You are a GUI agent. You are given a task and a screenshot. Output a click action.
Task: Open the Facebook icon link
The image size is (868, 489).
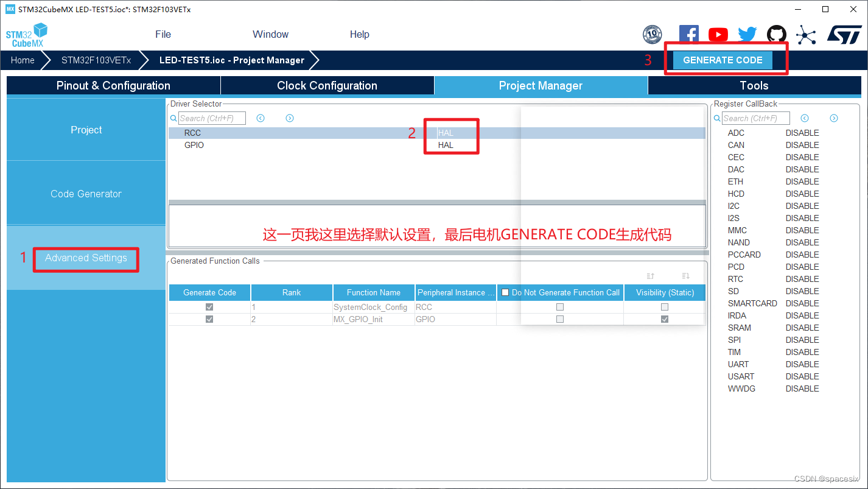pos(688,35)
